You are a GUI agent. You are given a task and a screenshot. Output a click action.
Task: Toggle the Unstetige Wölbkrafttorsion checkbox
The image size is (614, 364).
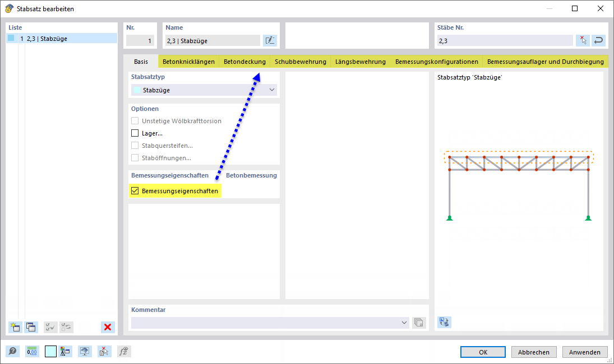tap(135, 121)
